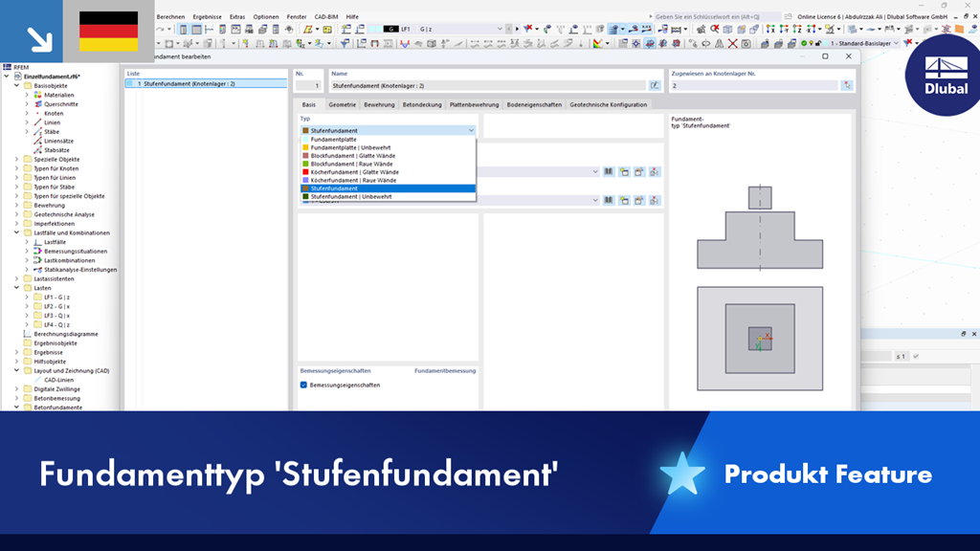Open the Geotechnische Konfiguration tab
The width and height of the screenshot is (980, 551).
point(608,104)
